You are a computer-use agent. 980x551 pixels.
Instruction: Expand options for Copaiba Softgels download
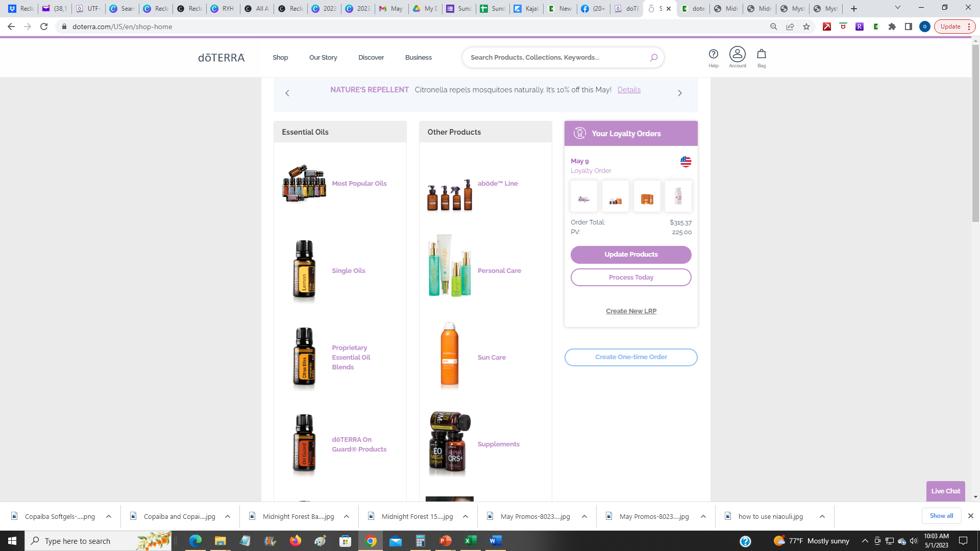109,516
